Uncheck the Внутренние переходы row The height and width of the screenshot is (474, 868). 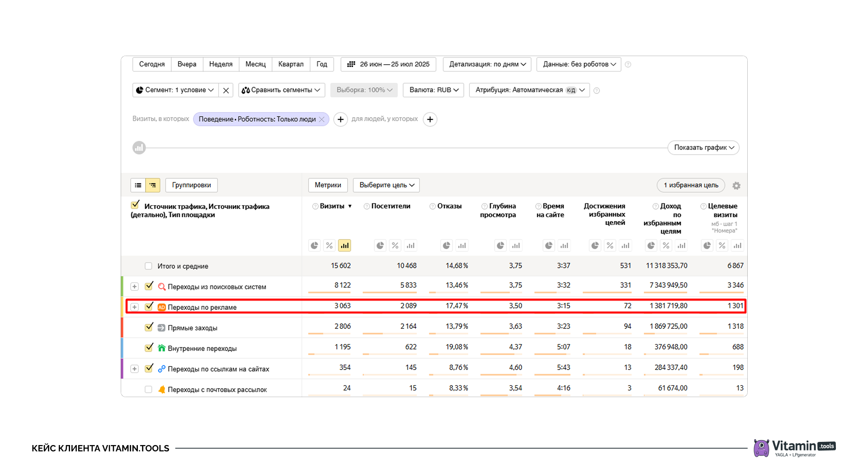[x=148, y=348]
